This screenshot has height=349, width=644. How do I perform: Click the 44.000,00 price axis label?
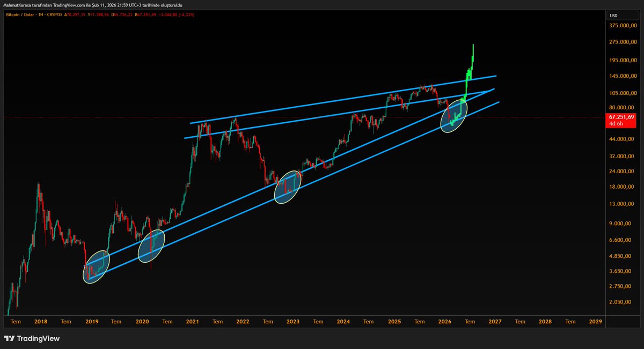623,139
